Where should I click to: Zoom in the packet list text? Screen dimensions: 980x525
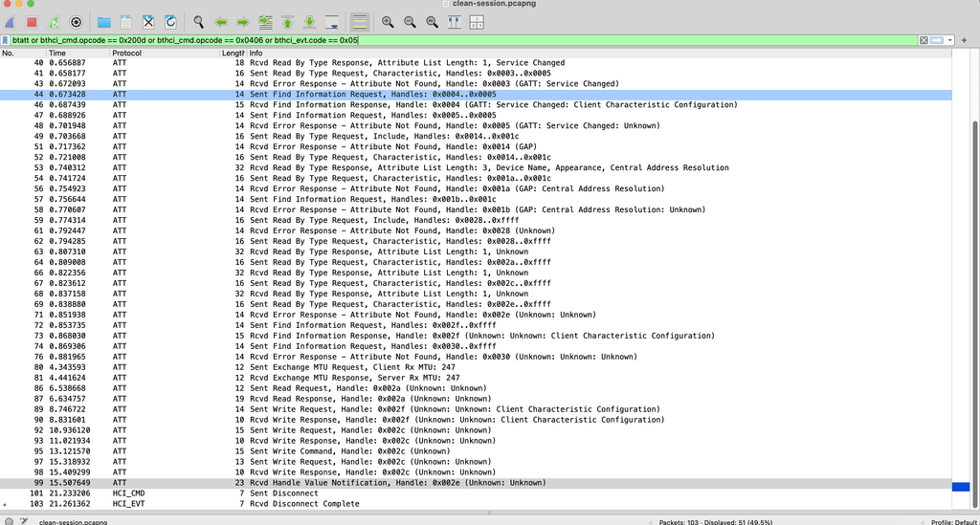(388, 23)
